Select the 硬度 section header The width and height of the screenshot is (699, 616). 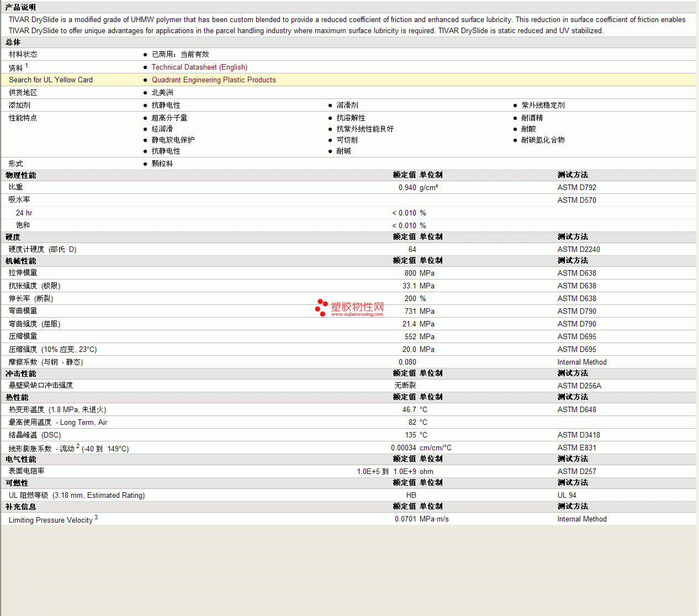click(x=13, y=237)
